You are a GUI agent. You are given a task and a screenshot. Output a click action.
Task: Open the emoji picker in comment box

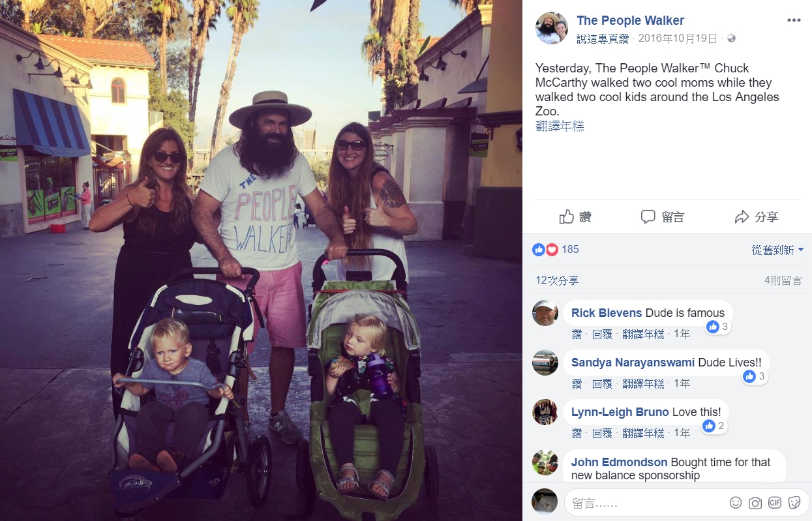[x=736, y=503]
